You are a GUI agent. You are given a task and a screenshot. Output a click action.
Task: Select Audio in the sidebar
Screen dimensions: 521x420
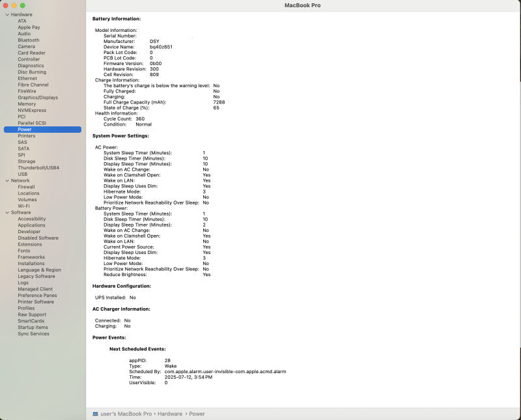tap(24, 34)
